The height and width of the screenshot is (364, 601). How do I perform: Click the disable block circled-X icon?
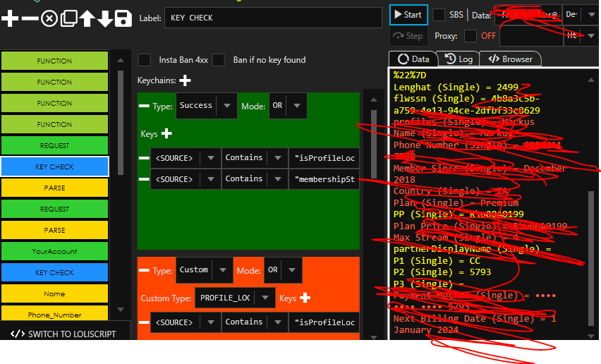point(49,18)
